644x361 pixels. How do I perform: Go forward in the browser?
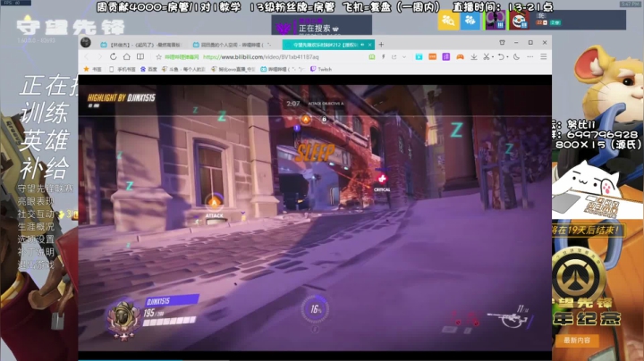99,57
